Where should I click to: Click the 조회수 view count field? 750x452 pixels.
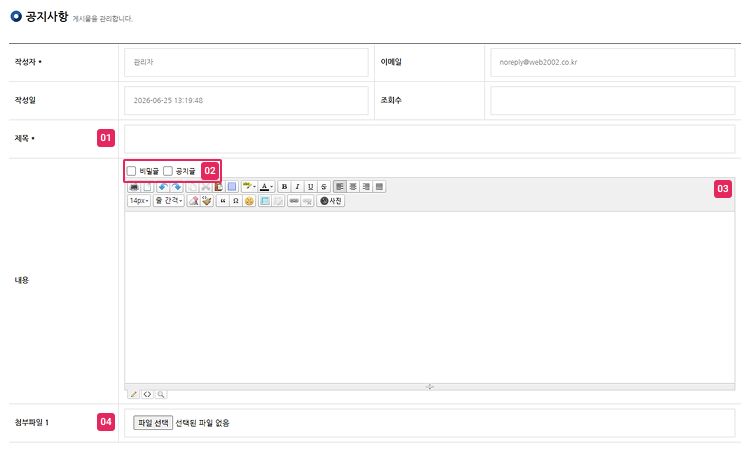click(613, 100)
